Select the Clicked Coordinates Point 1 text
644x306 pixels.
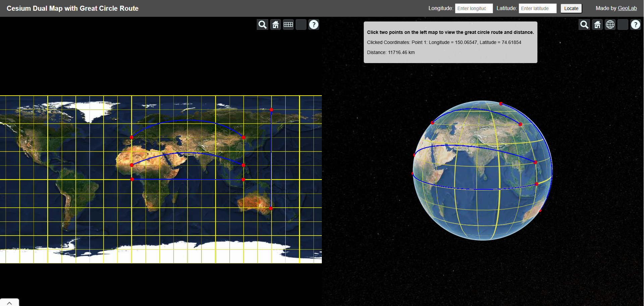[x=444, y=42]
